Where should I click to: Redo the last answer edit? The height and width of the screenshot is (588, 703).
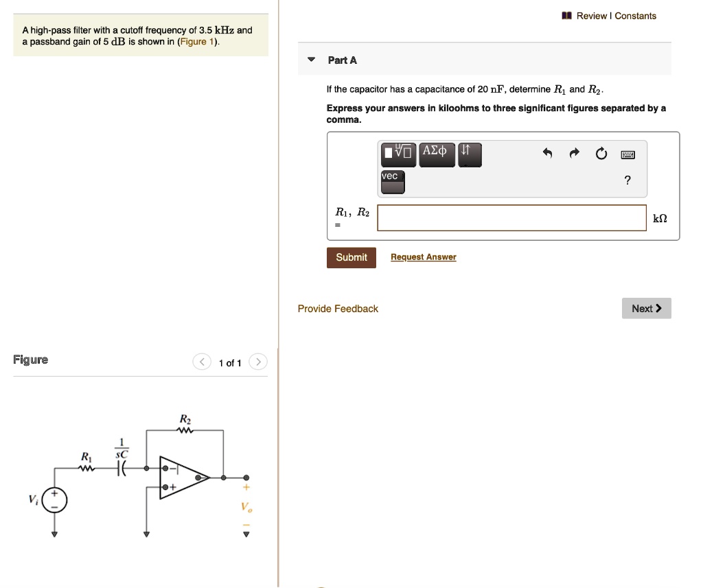574,154
